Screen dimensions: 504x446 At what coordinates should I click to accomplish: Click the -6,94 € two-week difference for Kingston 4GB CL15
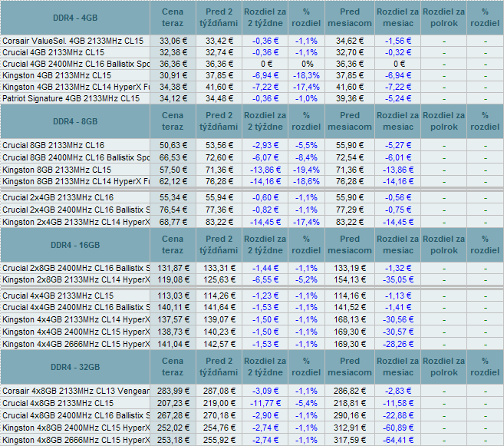(x=265, y=75)
